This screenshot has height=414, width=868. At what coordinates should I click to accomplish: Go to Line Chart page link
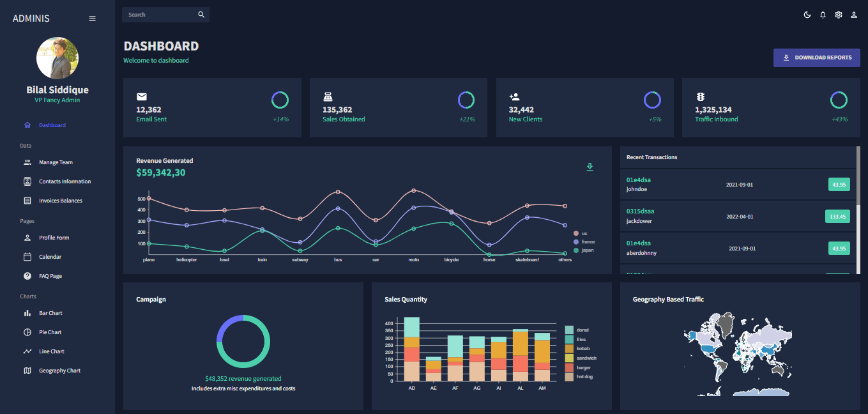point(52,351)
